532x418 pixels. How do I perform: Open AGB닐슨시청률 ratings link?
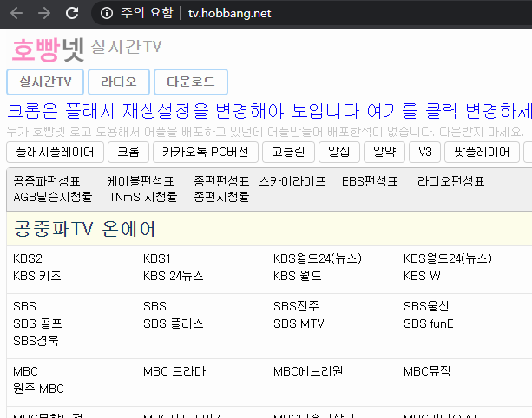(x=53, y=197)
